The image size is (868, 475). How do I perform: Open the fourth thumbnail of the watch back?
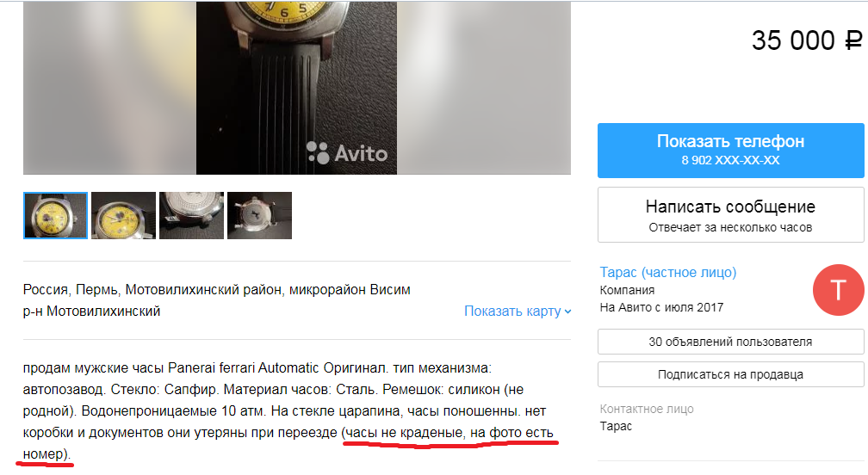point(260,216)
